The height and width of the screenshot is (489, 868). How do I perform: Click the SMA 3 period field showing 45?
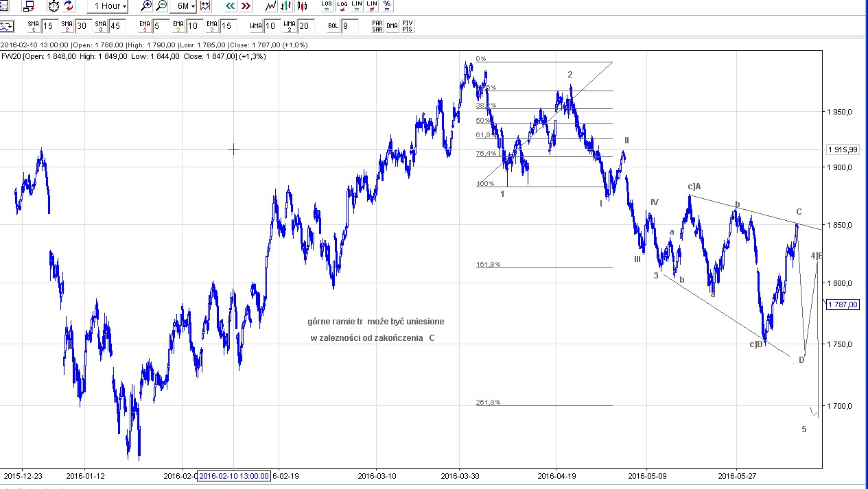click(x=116, y=26)
